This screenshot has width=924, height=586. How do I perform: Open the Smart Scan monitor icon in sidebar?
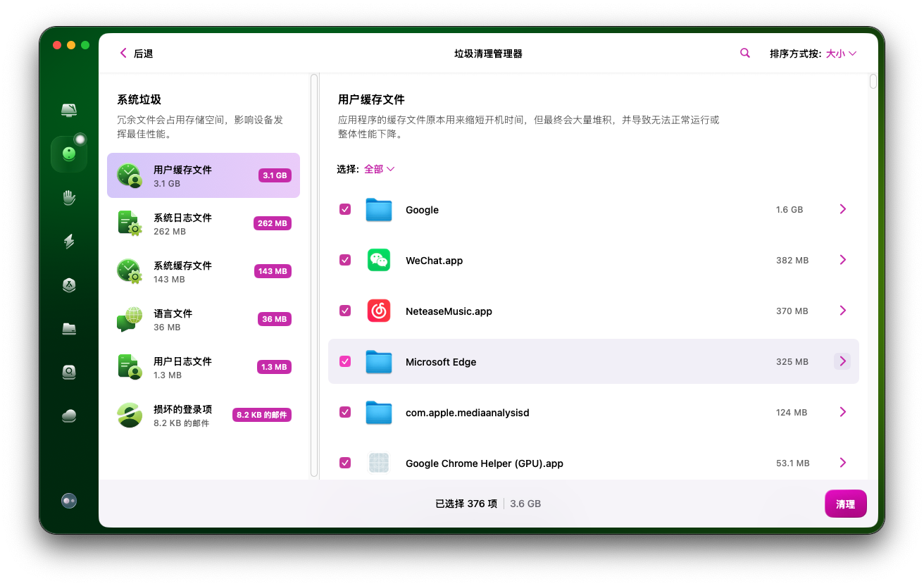(x=69, y=111)
